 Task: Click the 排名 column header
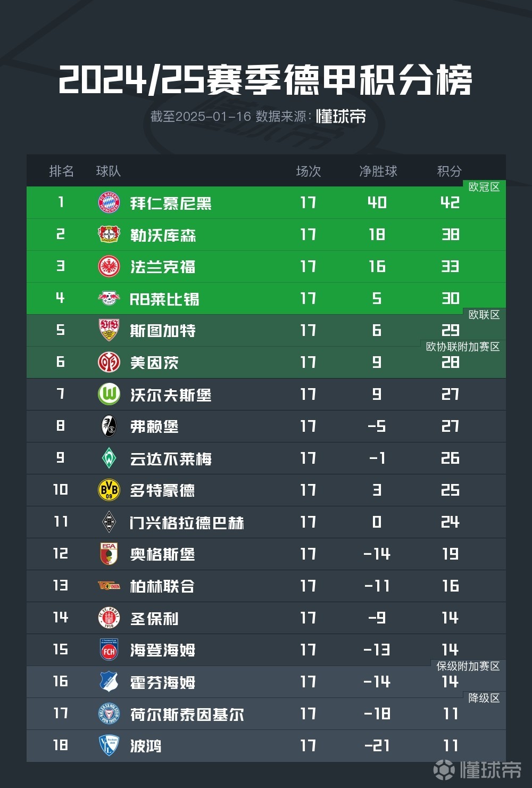(x=62, y=171)
